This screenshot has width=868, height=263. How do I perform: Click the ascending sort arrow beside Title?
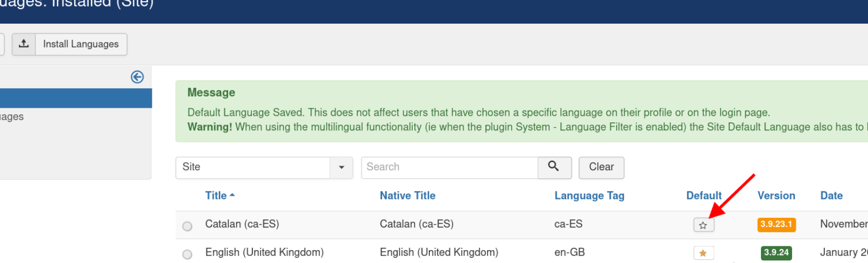[232, 196]
